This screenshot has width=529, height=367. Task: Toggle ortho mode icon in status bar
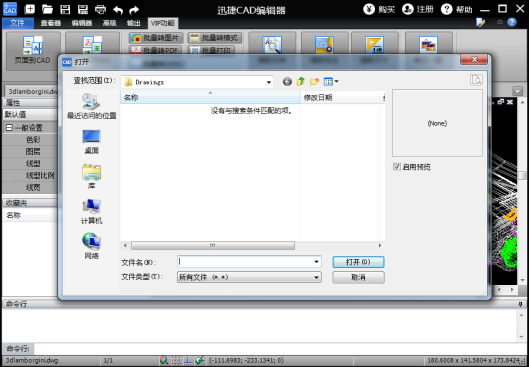coord(188,361)
